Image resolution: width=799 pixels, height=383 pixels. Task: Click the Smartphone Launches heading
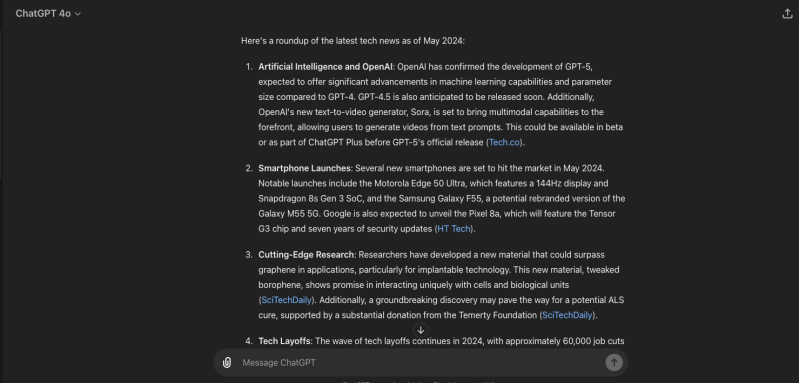[x=305, y=168]
